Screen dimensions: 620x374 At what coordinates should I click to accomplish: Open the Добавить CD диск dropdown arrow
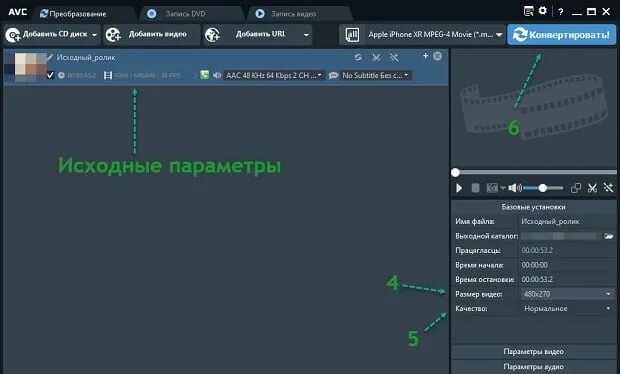[x=95, y=35]
